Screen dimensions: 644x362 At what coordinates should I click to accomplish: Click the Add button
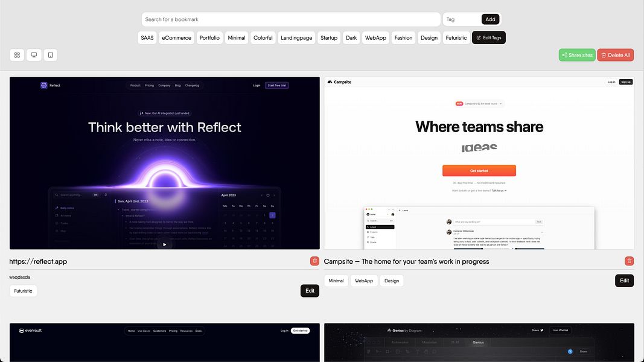[490, 19]
